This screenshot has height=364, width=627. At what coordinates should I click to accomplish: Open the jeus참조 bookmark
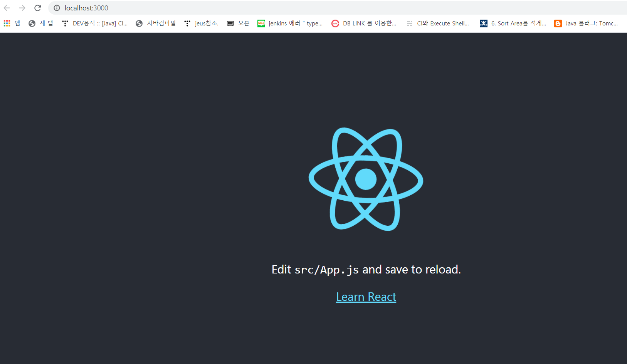[201, 23]
